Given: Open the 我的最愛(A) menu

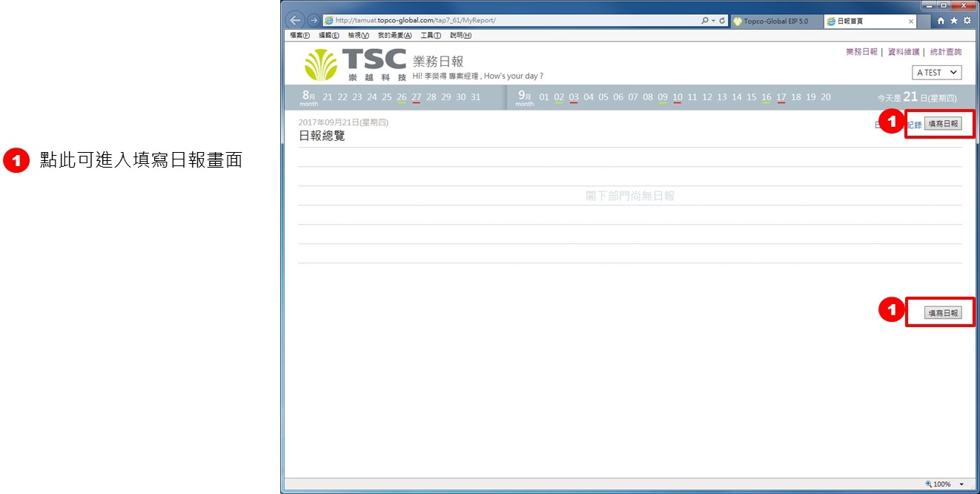Looking at the screenshot, I should point(394,36).
